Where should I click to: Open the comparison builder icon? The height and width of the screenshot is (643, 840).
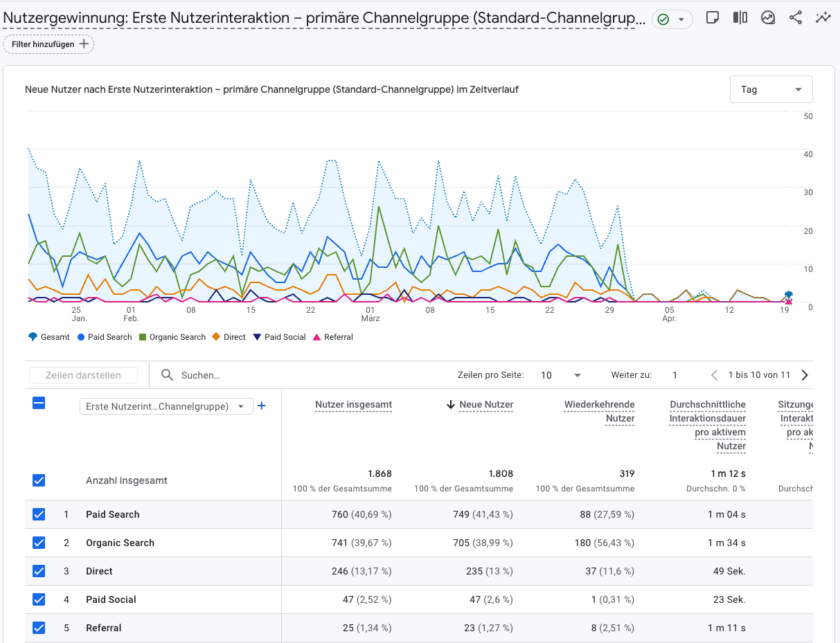click(x=740, y=18)
